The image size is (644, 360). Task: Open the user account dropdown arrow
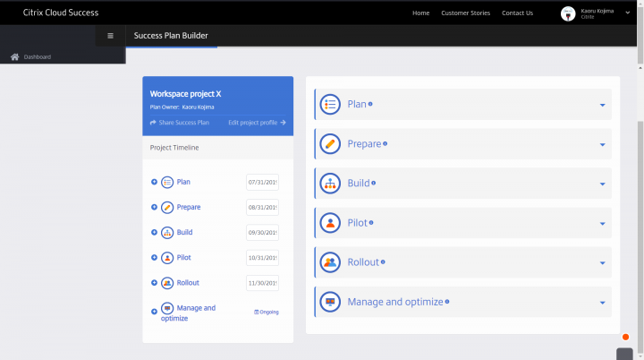[x=628, y=13]
